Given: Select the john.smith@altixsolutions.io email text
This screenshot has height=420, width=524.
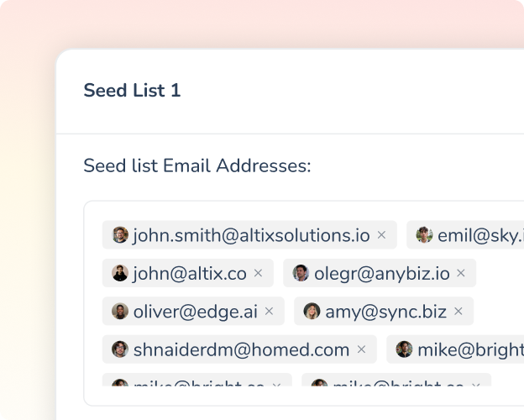Looking at the screenshot, I should click(251, 235).
